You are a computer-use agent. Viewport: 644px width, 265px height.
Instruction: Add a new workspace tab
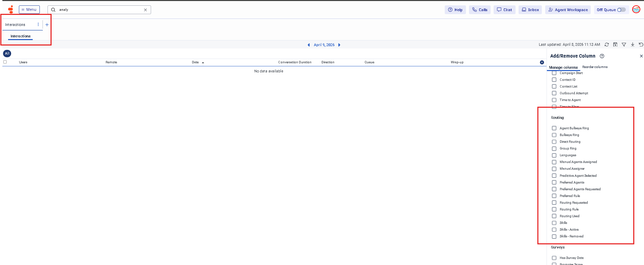[47, 25]
